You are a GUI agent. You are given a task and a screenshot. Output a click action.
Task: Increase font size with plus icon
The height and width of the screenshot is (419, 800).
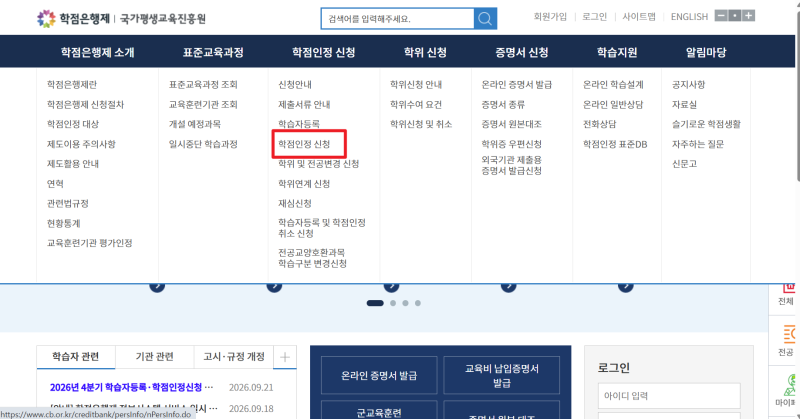pyautogui.click(x=748, y=15)
